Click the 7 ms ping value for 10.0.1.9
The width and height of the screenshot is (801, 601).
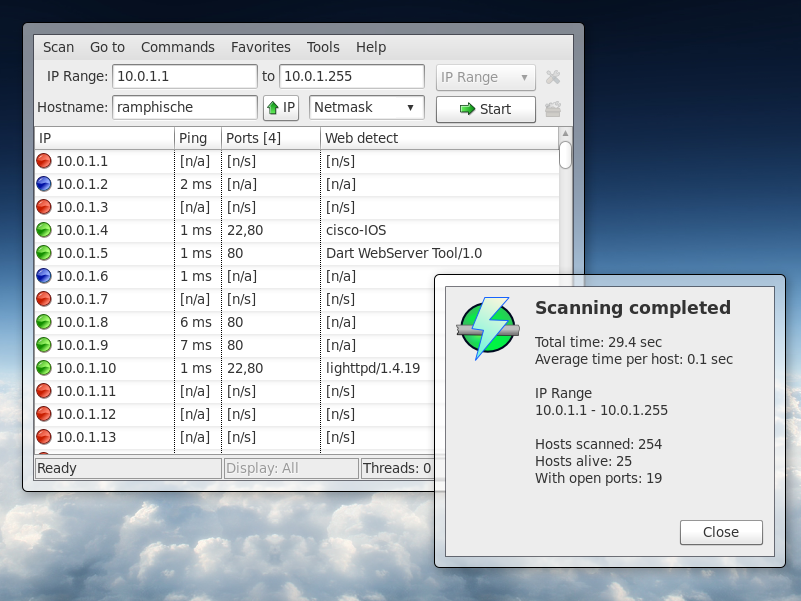(x=196, y=345)
